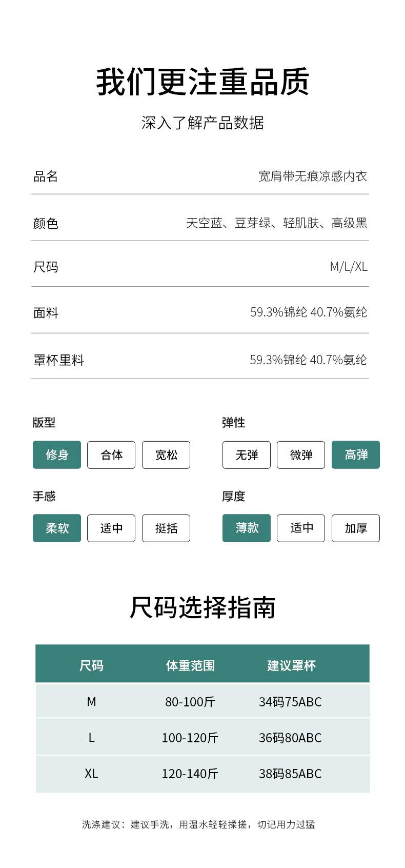Screen dimensions: 405x868
Task: Select the 无弹 elasticity option
Action: pos(247,455)
